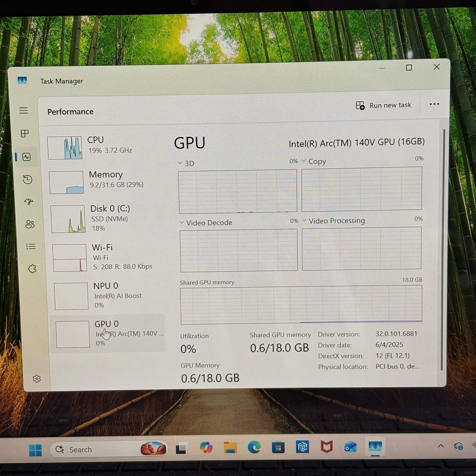476x476 pixels.
Task: Click the Disk 0 mini graph thumbnail
Action: pos(68,219)
